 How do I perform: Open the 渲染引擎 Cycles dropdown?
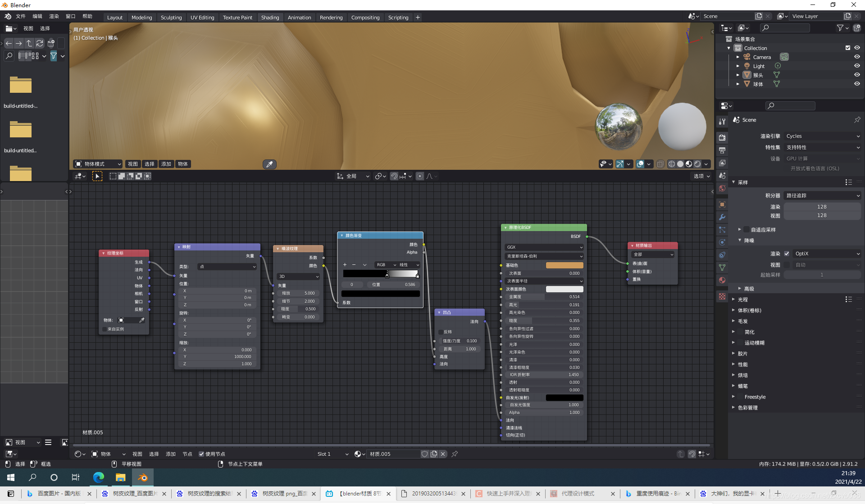(x=822, y=136)
